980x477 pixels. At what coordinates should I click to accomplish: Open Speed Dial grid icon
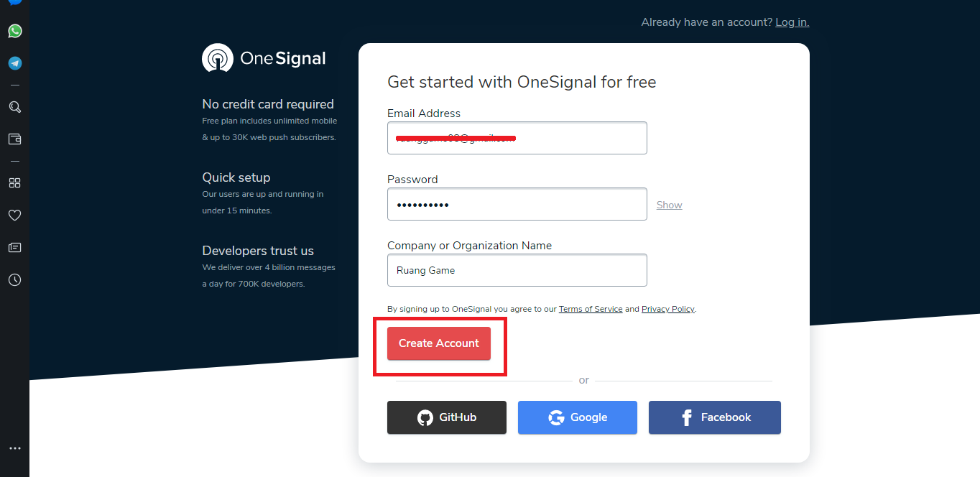tap(14, 182)
